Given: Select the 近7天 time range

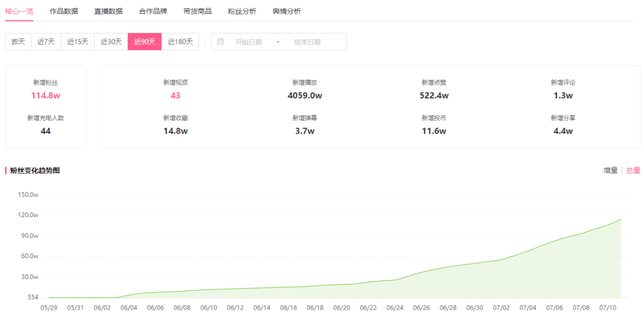Looking at the screenshot, I should pos(46,42).
